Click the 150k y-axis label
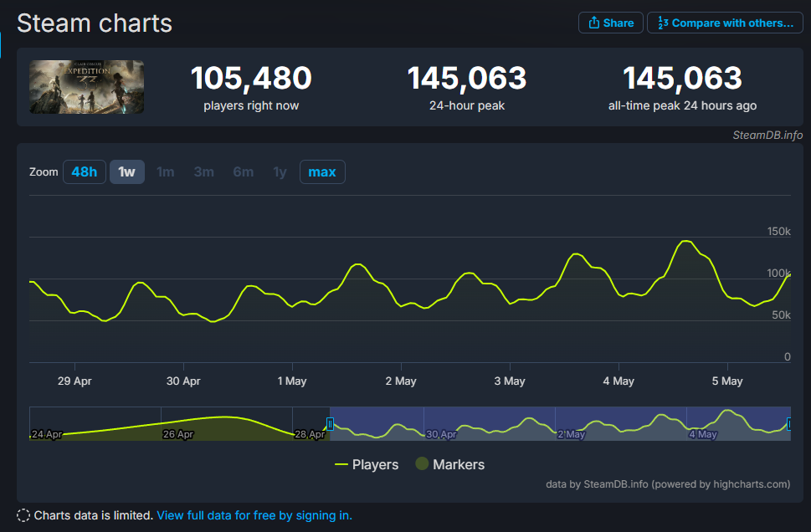 (778, 231)
